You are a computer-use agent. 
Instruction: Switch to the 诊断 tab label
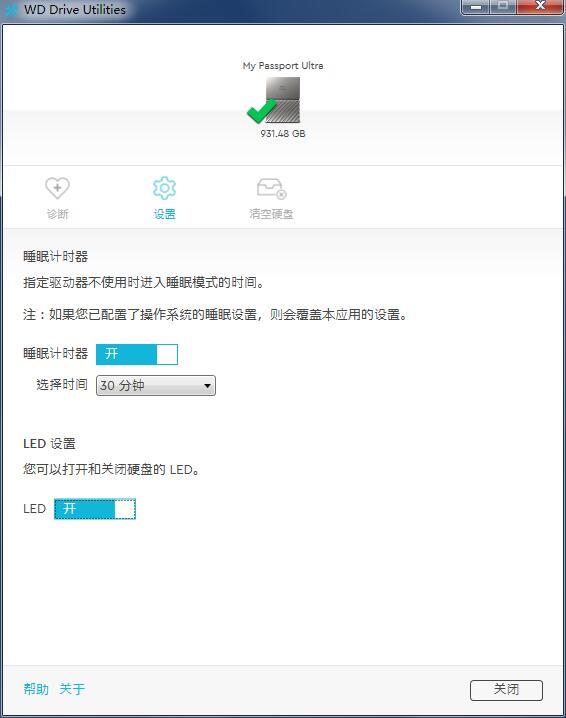pyautogui.click(x=58, y=214)
